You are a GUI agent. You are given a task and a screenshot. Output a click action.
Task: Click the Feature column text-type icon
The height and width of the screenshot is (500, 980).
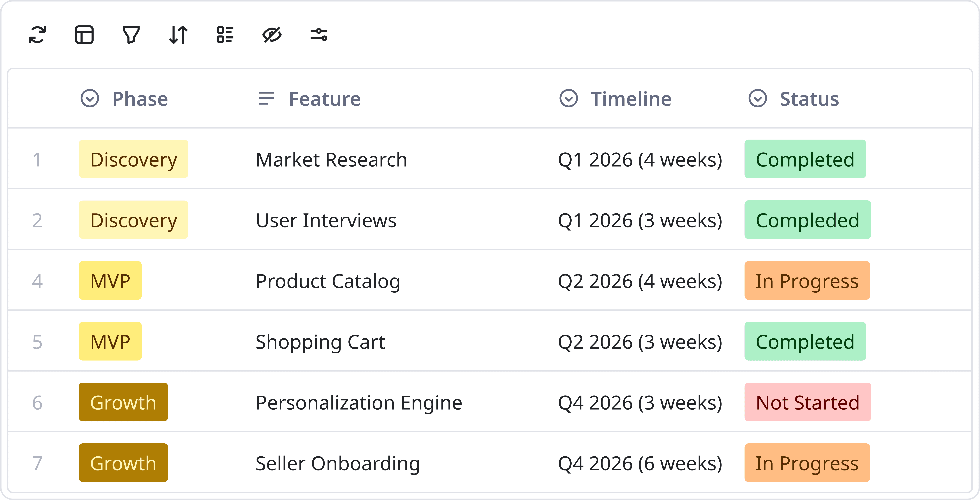point(266,99)
